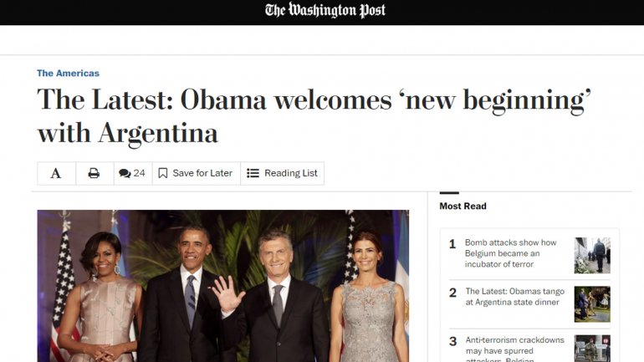Click the Obamas tango thumbnail image
Screen dimensions: 644x362
tap(592, 304)
